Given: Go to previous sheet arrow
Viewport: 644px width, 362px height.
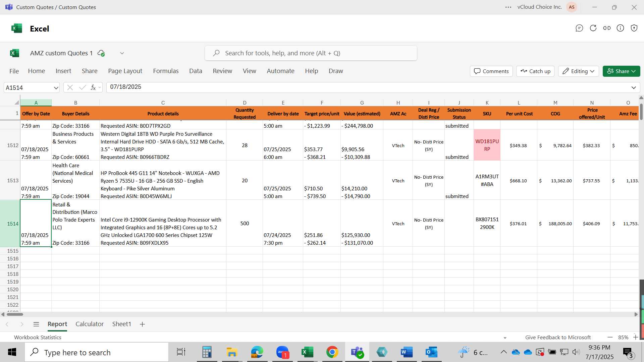Looking at the screenshot, I should [7, 324].
